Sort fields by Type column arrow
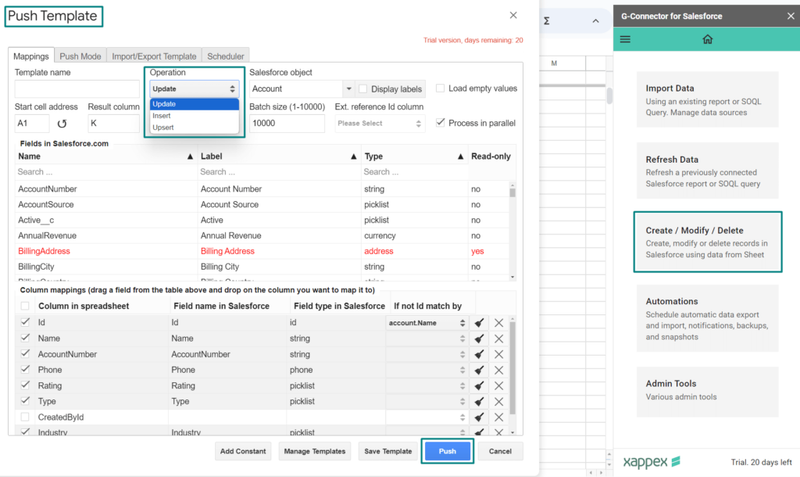800x477 pixels. 460,157
